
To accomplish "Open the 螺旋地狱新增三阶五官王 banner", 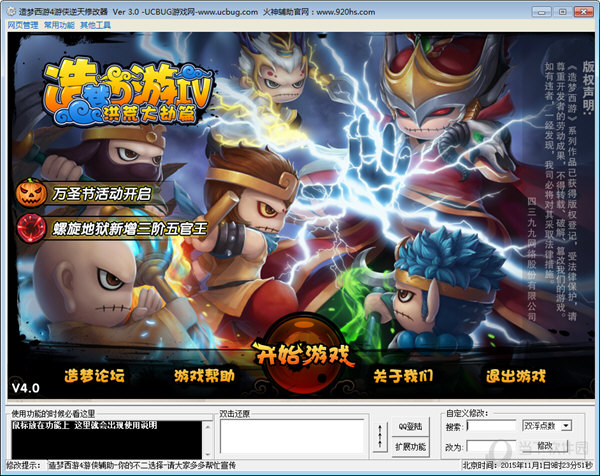I will 129,229.
